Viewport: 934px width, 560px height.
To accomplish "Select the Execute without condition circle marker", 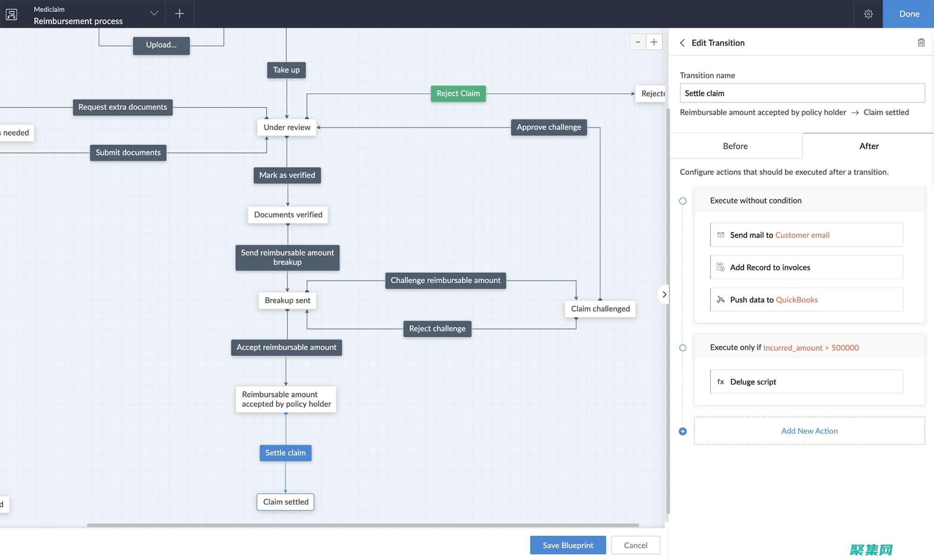I will pyautogui.click(x=683, y=201).
